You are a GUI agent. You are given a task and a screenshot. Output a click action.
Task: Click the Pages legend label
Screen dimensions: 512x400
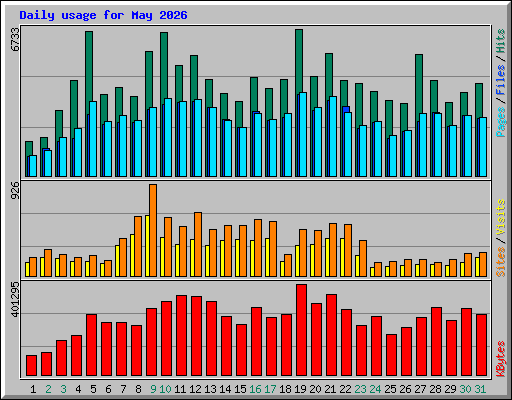pos(501,122)
